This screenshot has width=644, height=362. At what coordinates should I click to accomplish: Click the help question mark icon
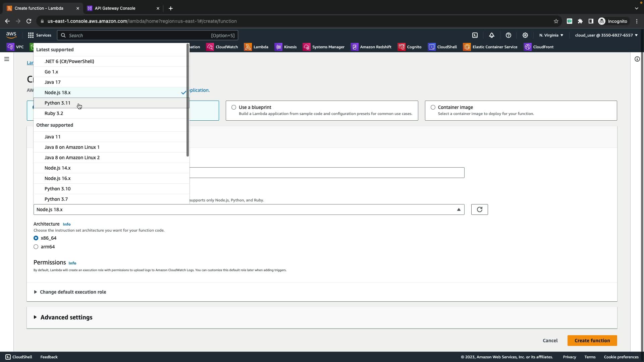coord(508,35)
